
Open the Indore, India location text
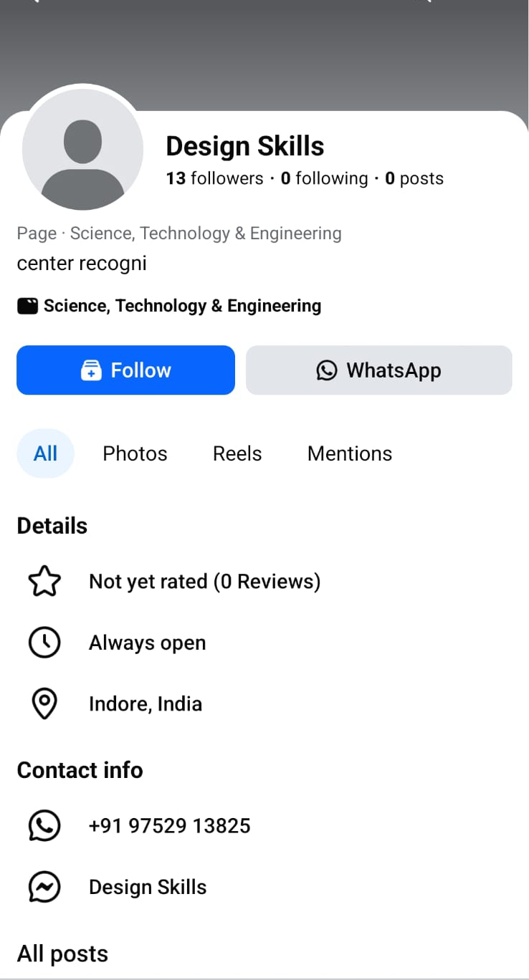coord(146,704)
